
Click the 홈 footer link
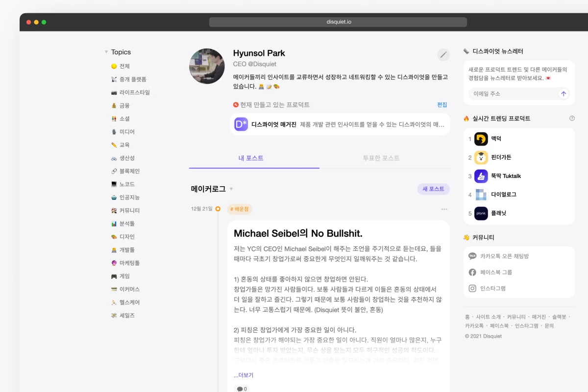point(467,317)
